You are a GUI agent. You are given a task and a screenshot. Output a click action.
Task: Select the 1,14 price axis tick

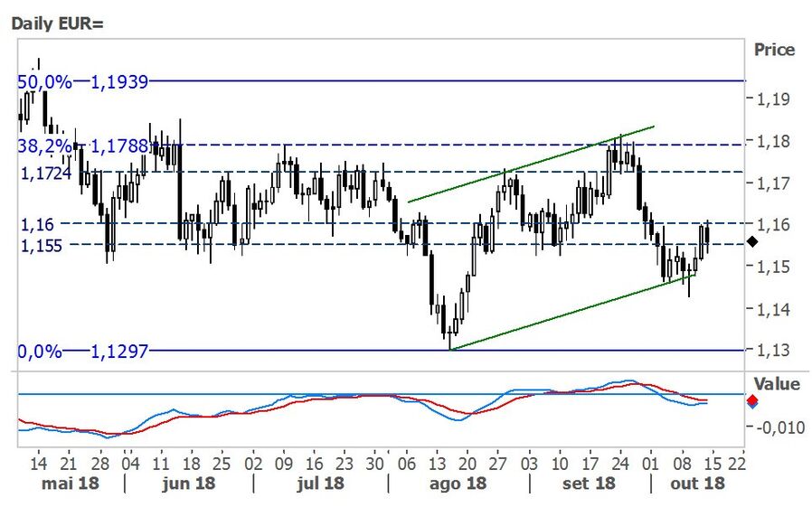click(x=774, y=309)
